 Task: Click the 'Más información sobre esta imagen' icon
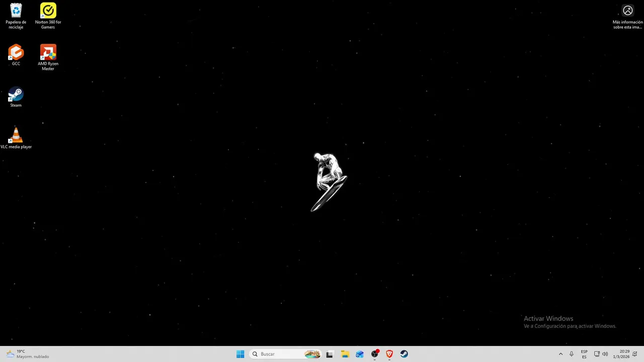(x=627, y=17)
